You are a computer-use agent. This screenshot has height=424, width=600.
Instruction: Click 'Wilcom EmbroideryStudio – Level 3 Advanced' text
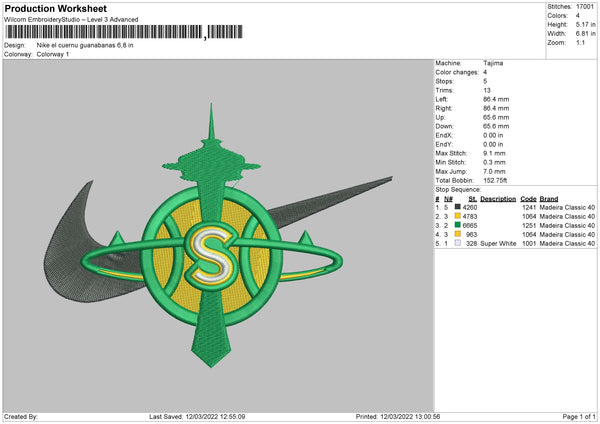(x=71, y=20)
